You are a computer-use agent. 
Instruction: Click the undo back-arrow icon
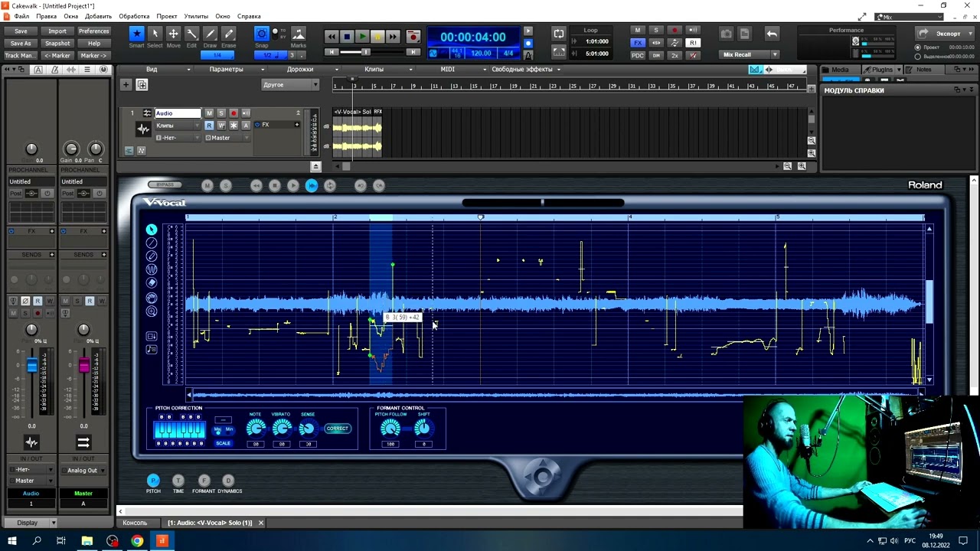(772, 34)
